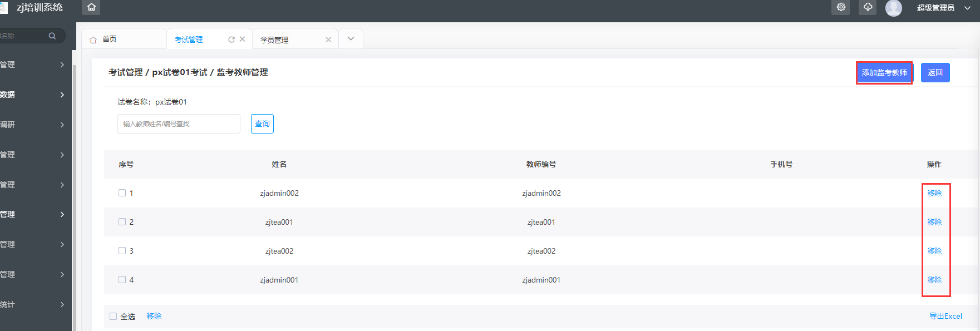
Task: Click the home icon in top bar
Action: click(x=91, y=7)
